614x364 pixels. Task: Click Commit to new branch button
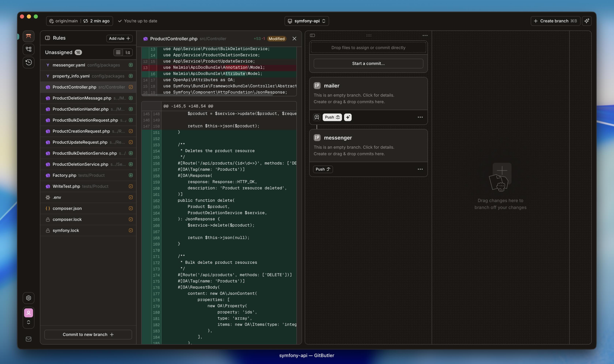pyautogui.click(x=88, y=335)
